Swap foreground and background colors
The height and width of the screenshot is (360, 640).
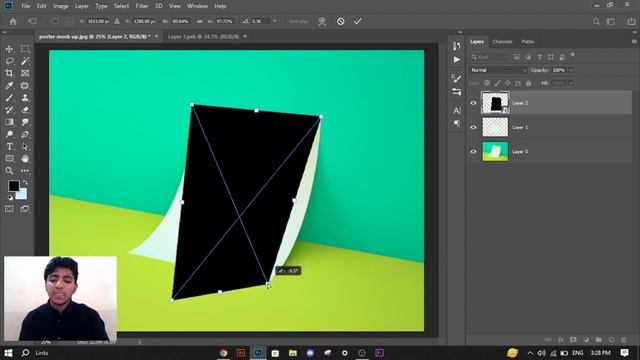tap(25, 182)
